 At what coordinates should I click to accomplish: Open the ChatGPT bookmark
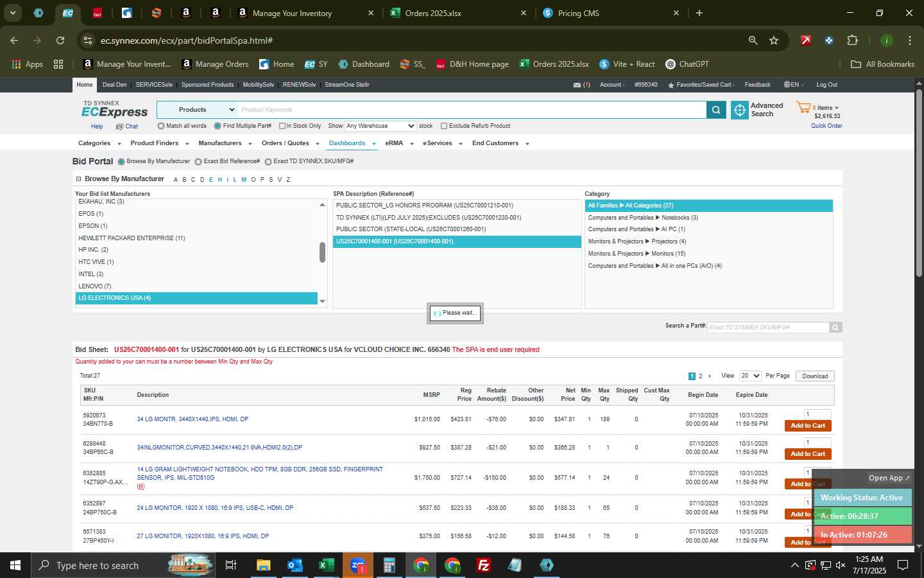[x=687, y=64]
